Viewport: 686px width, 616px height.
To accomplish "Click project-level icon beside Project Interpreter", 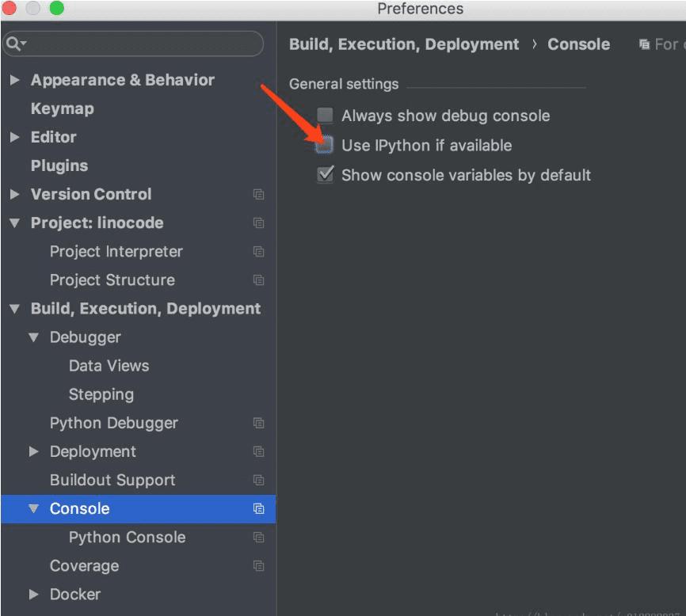I will [258, 252].
